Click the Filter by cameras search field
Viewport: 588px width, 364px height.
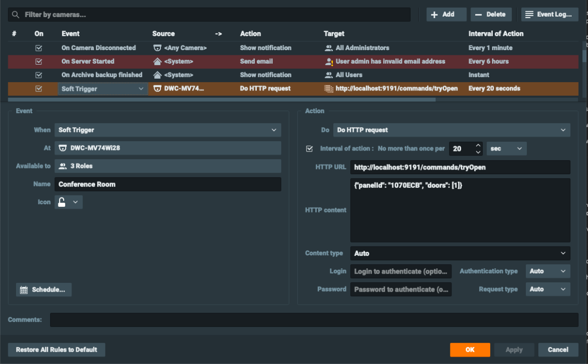pos(209,14)
